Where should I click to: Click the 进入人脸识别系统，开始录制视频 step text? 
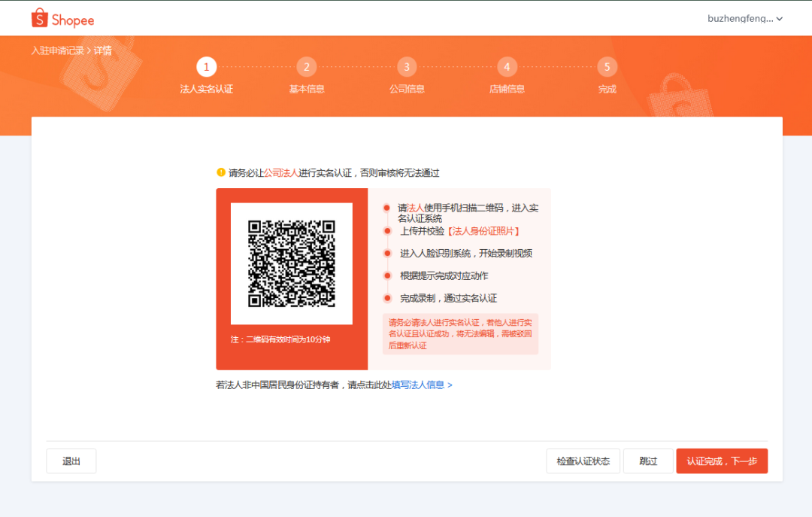(466, 253)
